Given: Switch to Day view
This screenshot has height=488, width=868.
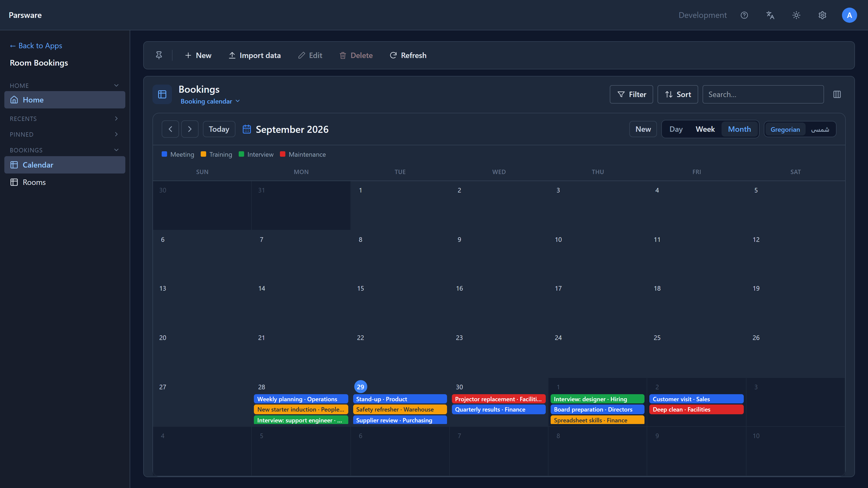Looking at the screenshot, I should tap(676, 129).
